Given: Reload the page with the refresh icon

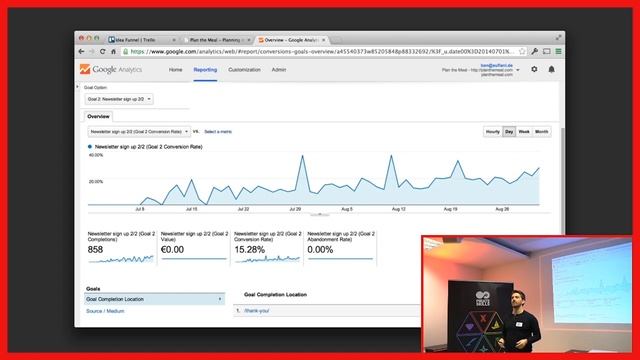Looking at the screenshot, I should 102,51.
